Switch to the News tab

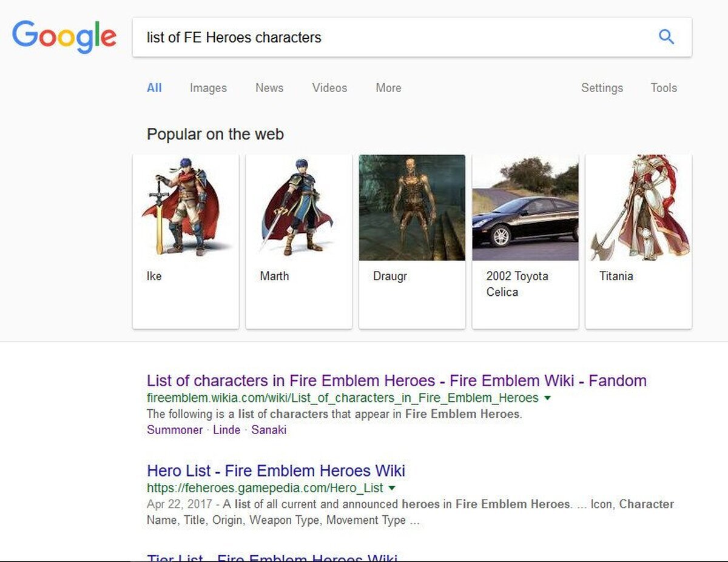pyautogui.click(x=269, y=88)
